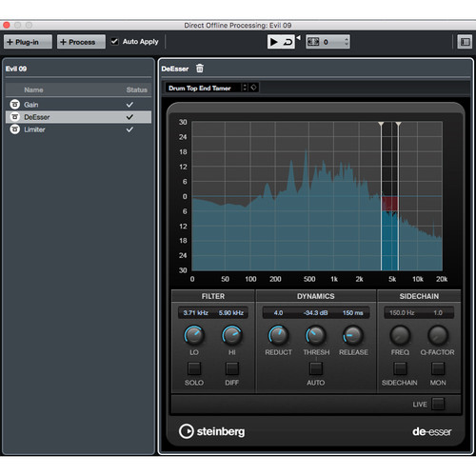Click the + Plug-in button
Image resolution: width=476 pixels, height=476 pixels.
point(28,42)
